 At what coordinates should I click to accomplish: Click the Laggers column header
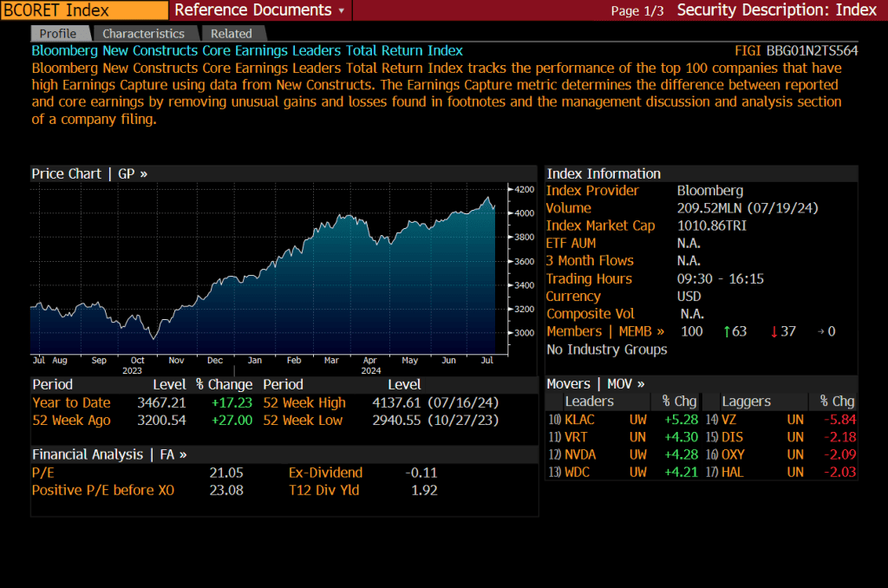[x=746, y=401]
